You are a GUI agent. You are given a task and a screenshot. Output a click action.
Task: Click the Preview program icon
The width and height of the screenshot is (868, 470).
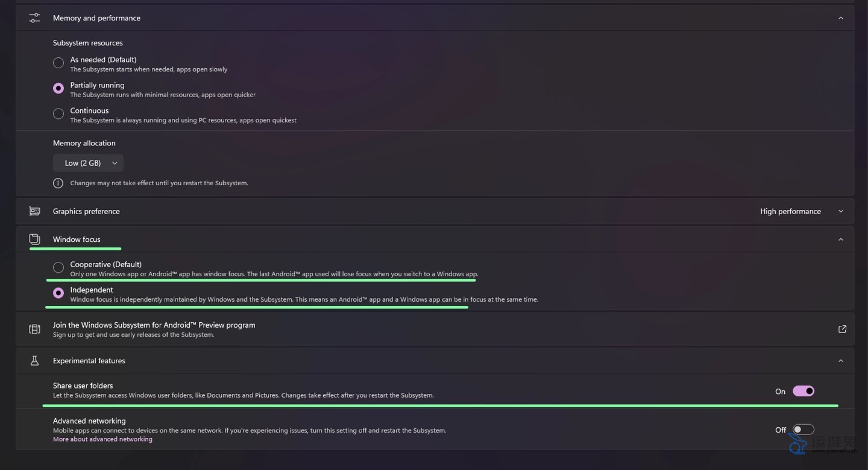tap(34, 329)
